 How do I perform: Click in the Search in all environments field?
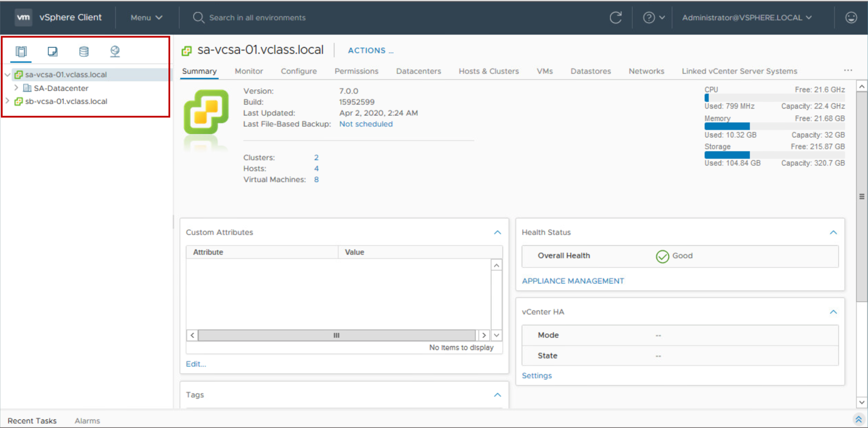257,18
